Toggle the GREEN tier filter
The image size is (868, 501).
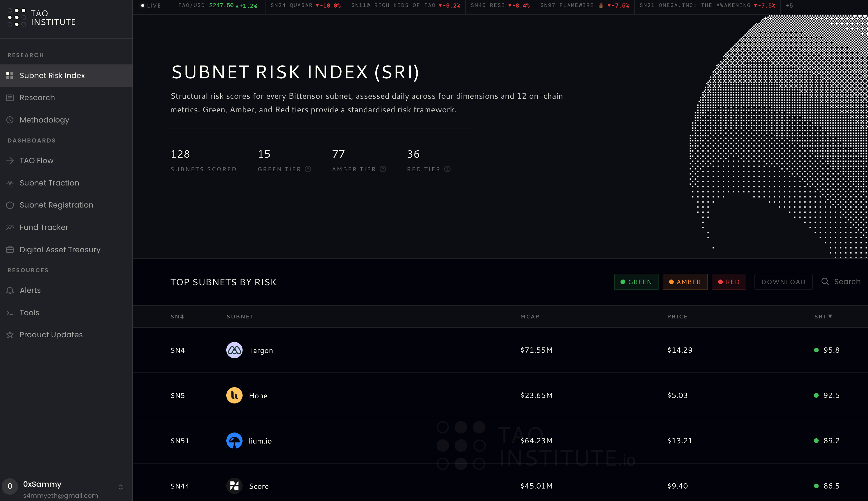click(x=636, y=282)
